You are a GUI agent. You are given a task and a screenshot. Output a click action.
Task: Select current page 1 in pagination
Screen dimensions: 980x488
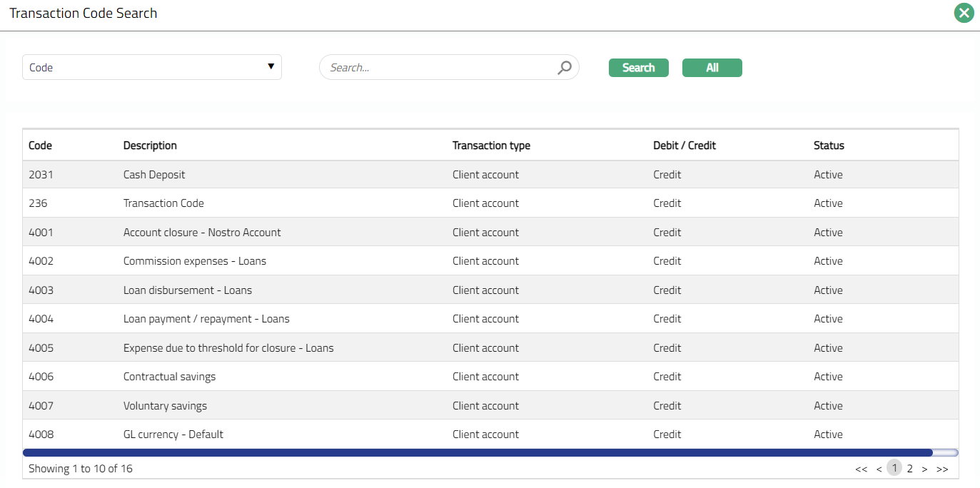coord(894,468)
